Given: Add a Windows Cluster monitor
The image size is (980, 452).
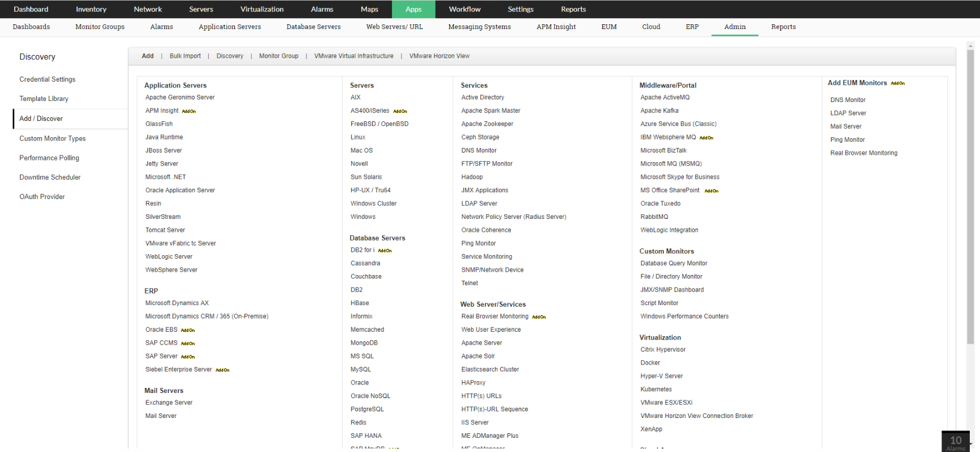Looking at the screenshot, I should (x=373, y=204).
